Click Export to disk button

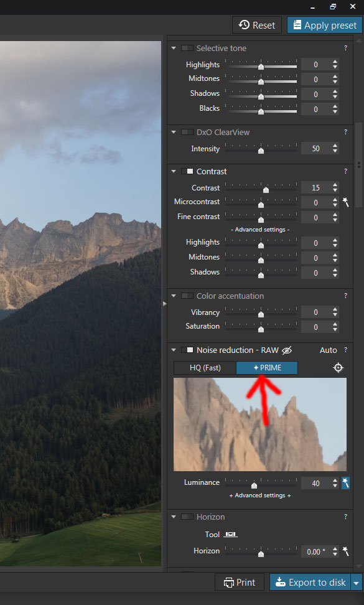(x=310, y=582)
